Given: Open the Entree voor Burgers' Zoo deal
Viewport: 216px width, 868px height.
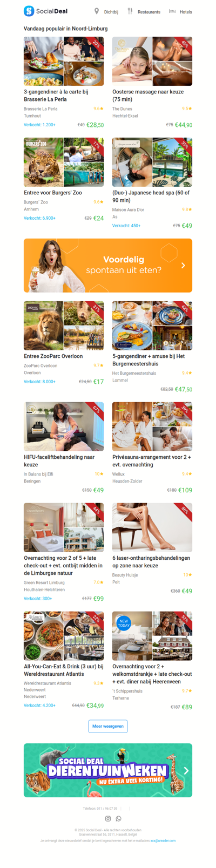Looking at the screenshot, I should click(53, 193).
